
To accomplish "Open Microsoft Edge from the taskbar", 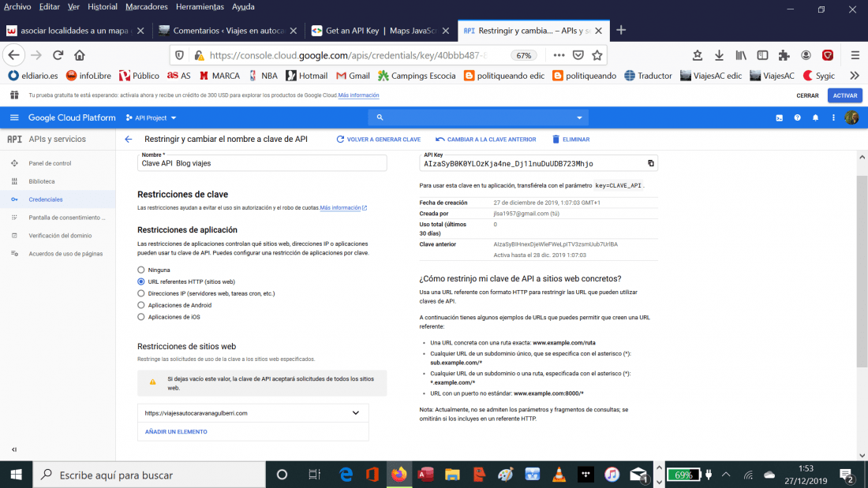I will click(346, 475).
